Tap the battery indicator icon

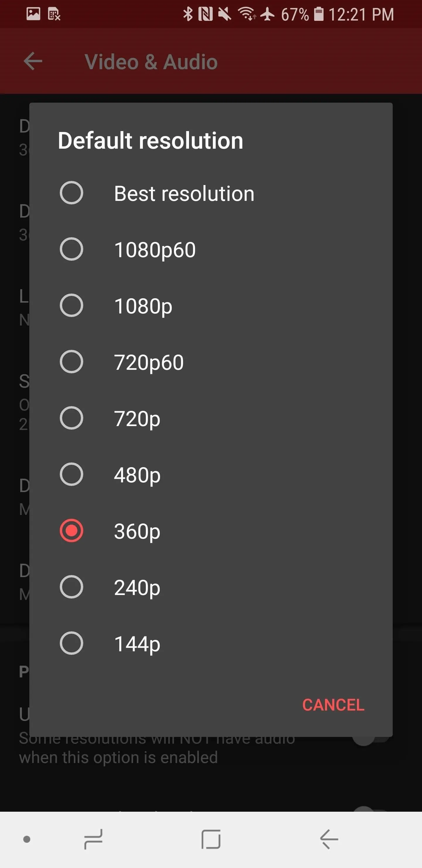pyautogui.click(x=319, y=14)
